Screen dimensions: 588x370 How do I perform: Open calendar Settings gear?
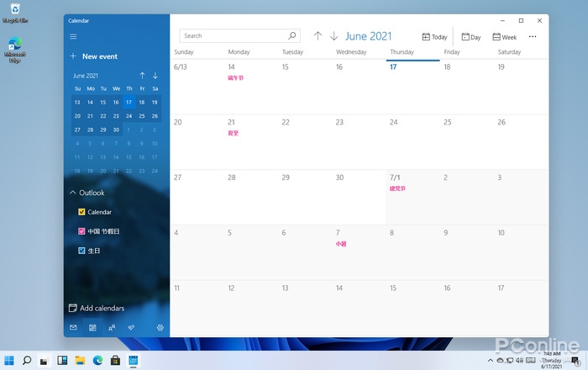point(160,328)
